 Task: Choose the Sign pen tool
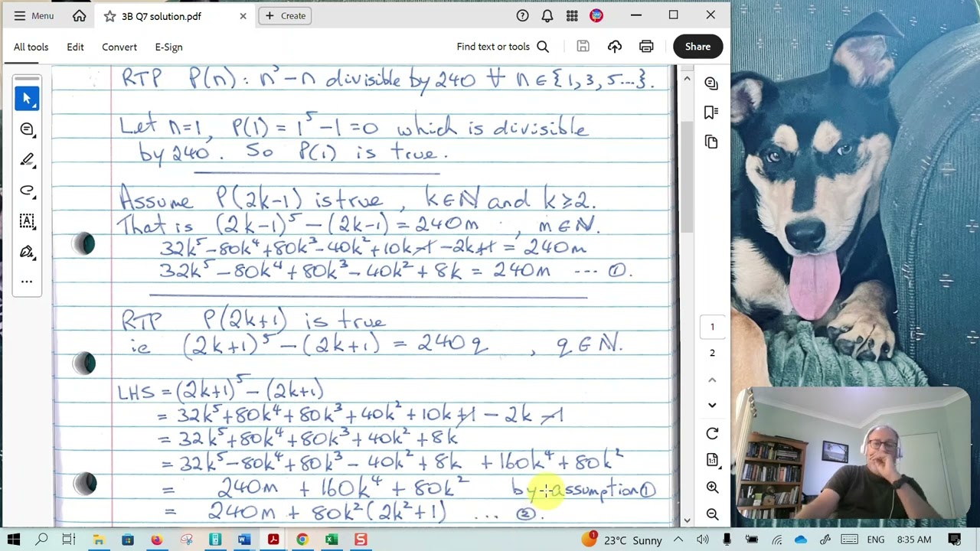27,251
